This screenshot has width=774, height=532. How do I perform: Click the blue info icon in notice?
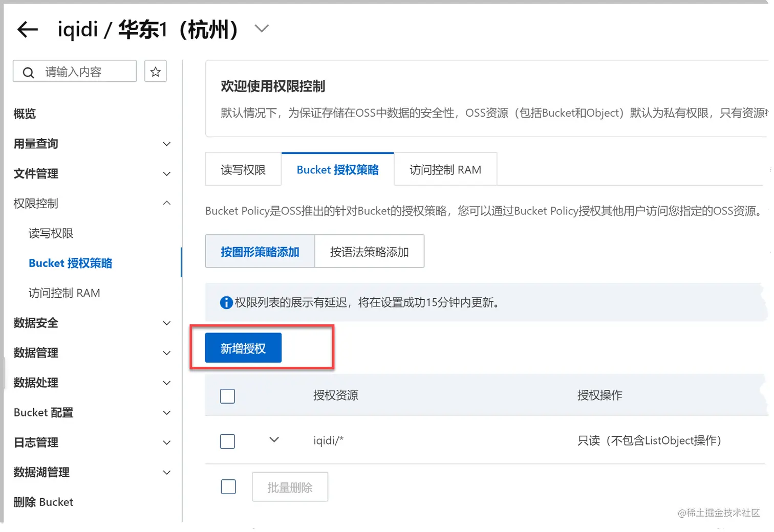pyautogui.click(x=226, y=303)
